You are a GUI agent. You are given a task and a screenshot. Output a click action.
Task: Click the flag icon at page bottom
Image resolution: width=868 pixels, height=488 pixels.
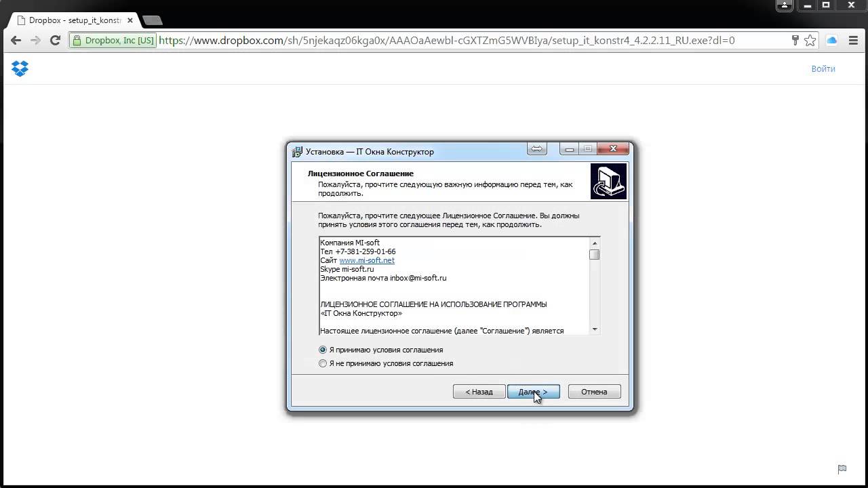click(842, 468)
